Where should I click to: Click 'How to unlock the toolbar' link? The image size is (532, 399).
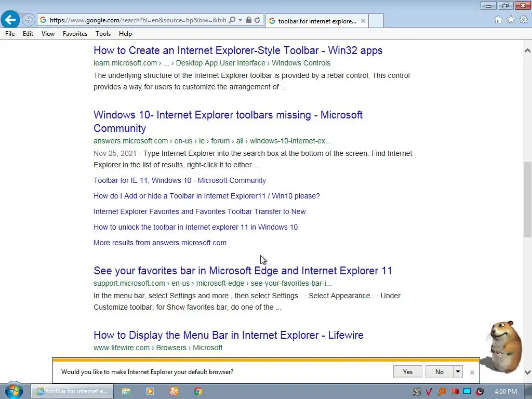pos(195,228)
